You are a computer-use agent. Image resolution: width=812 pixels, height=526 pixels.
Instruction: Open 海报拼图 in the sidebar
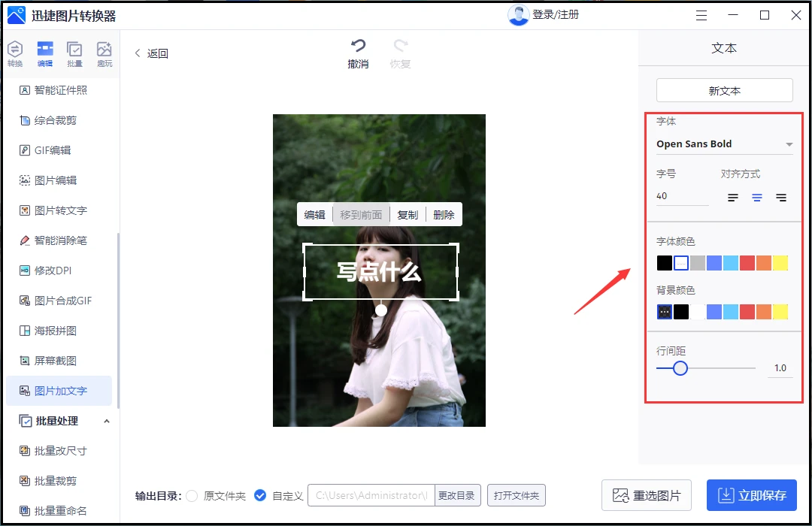pos(59,331)
